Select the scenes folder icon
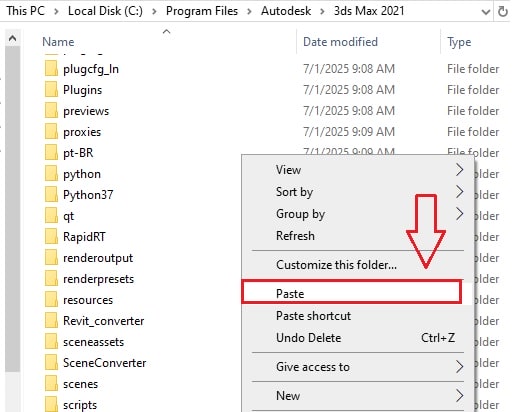The image size is (529, 412). click(x=51, y=384)
